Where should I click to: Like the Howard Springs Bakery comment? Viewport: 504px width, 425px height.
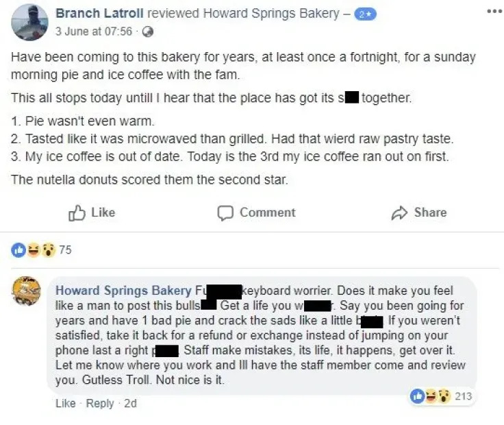(x=64, y=404)
